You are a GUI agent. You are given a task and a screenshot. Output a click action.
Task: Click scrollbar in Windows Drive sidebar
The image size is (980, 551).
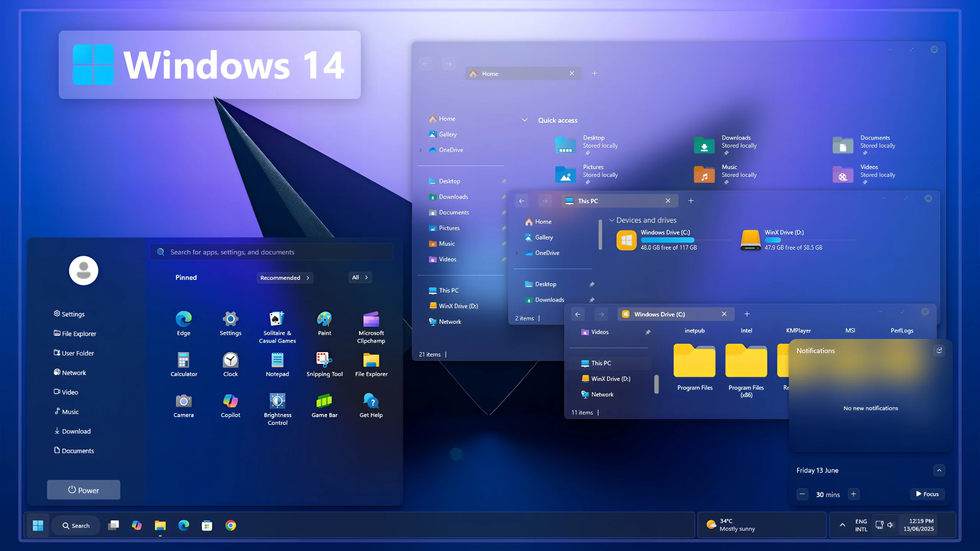(x=656, y=384)
